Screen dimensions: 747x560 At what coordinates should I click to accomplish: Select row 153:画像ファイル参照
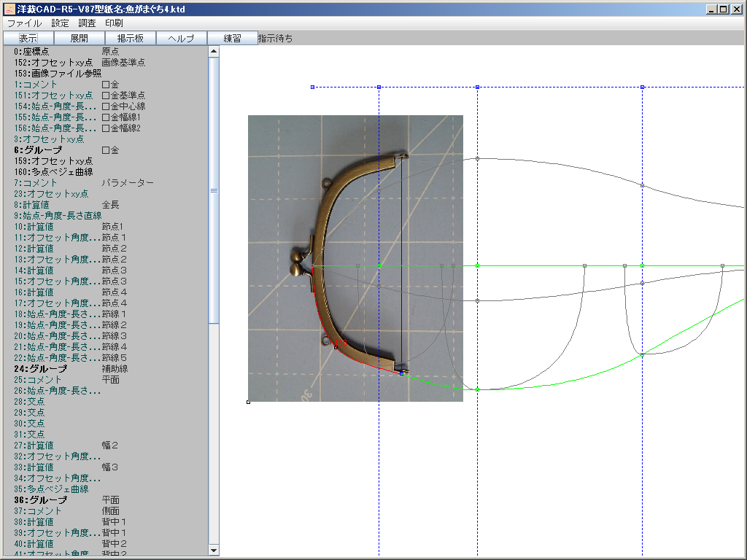58,74
